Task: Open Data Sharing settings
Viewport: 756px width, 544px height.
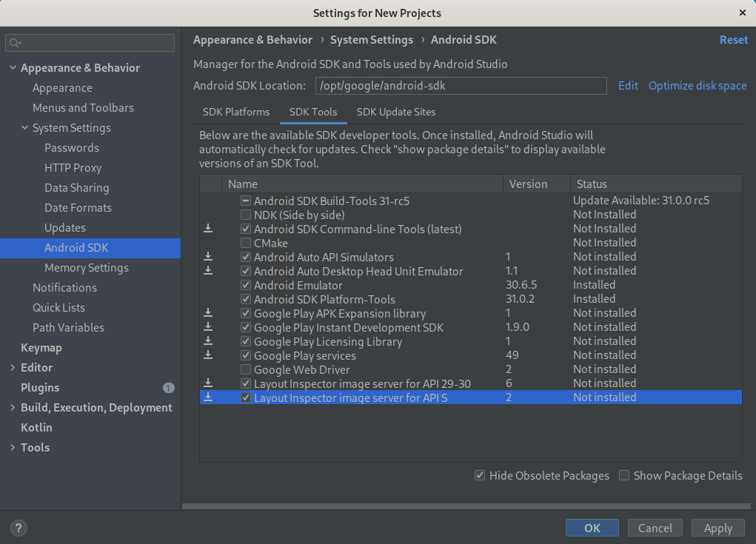Action: (77, 188)
